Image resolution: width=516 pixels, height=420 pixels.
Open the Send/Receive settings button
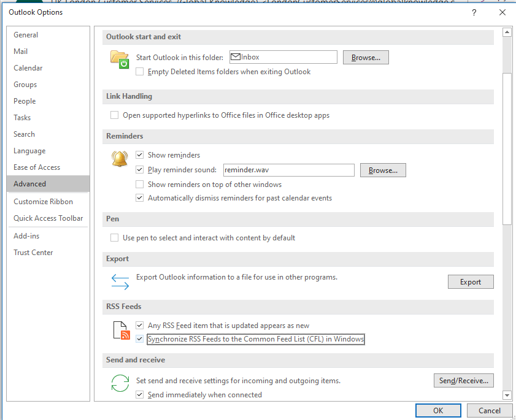463,381
